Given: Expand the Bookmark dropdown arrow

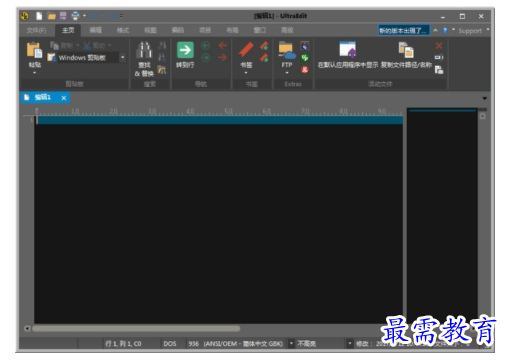Looking at the screenshot, I should click(246, 72).
